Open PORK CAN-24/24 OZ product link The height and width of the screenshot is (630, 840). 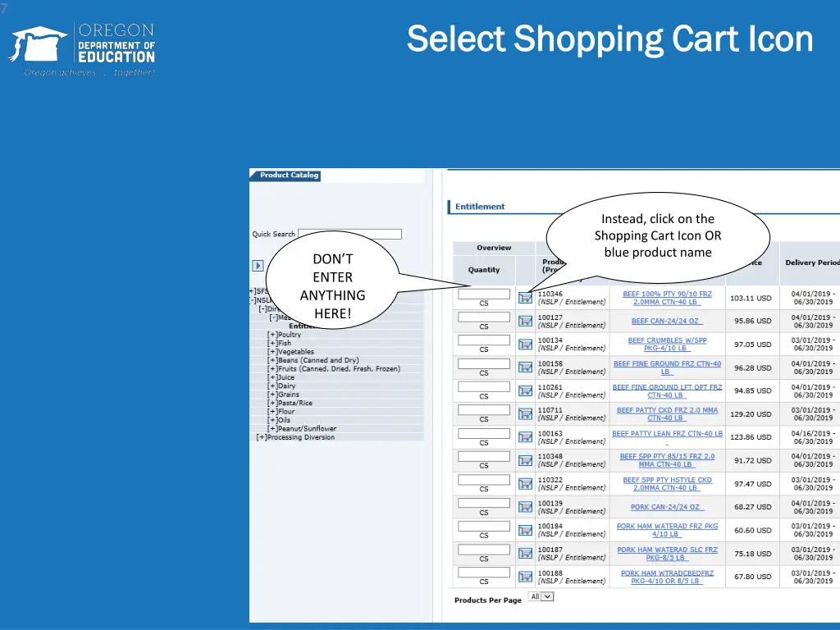(x=667, y=507)
